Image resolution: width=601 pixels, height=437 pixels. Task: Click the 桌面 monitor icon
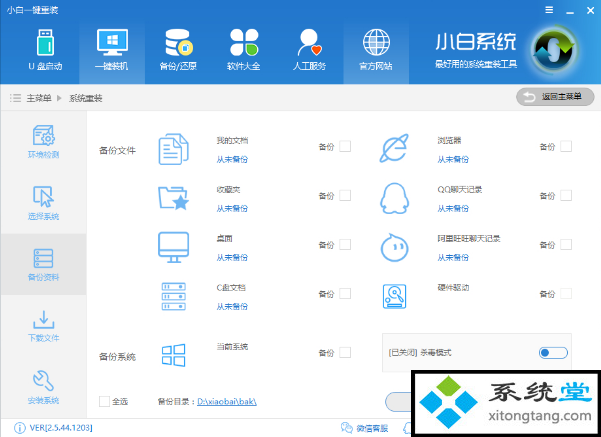[173, 247]
